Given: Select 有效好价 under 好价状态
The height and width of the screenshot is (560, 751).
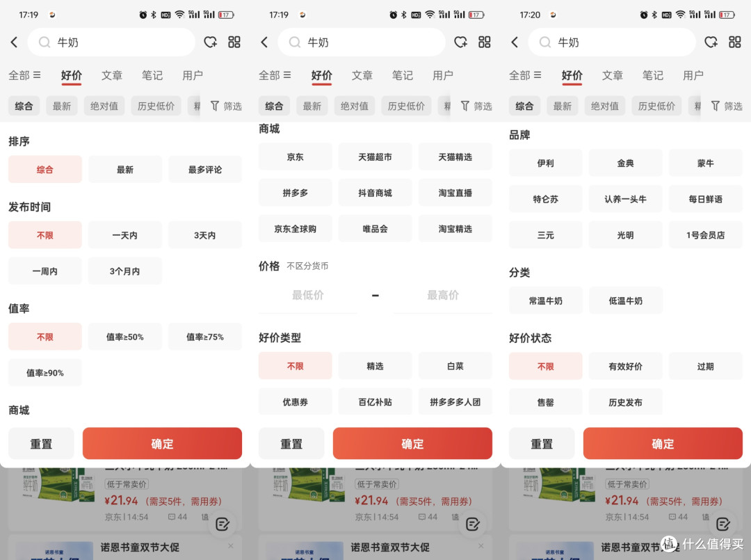Looking at the screenshot, I should click(626, 366).
